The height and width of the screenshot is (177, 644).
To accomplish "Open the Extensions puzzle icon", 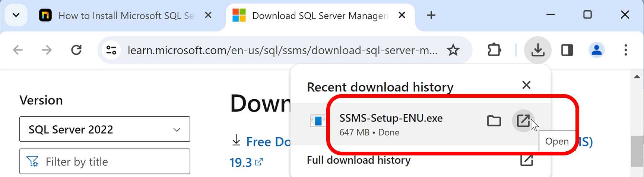I will [494, 50].
